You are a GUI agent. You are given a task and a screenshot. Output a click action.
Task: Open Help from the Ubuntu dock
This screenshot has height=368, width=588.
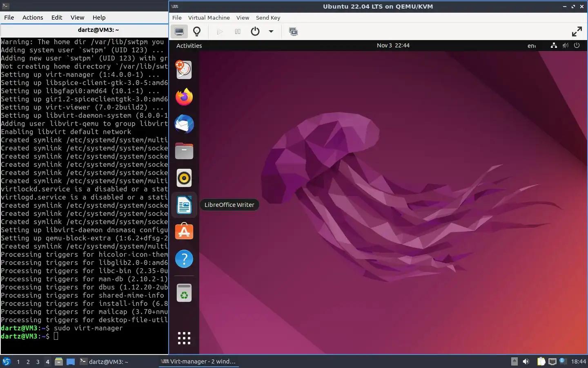click(184, 259)
